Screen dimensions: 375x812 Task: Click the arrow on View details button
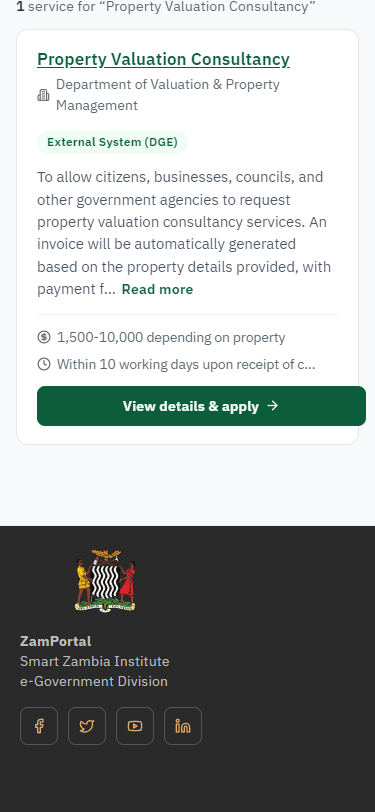point(272,406)
